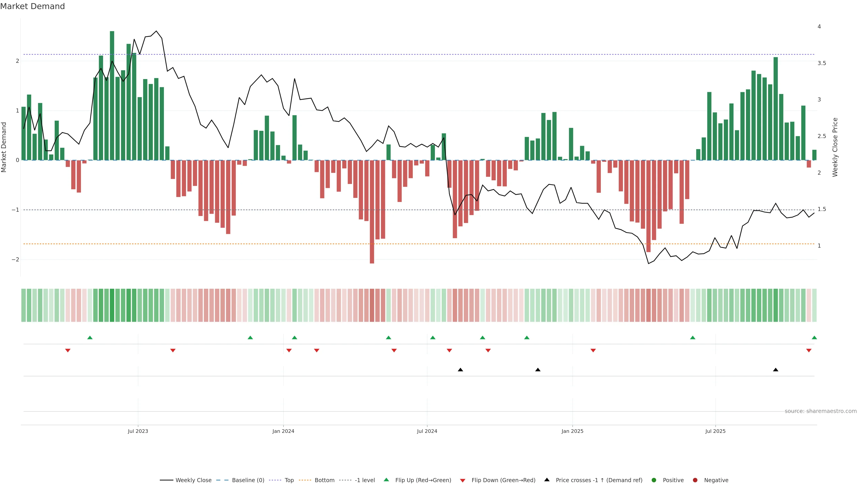Click the first red flip-down marker
The width and height of the screenshot is (868, 488).
(x=68, y=351)
